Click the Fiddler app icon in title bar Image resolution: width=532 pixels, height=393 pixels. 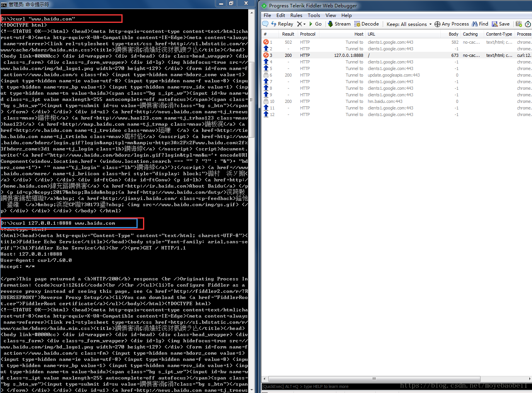tap(264, 6)
